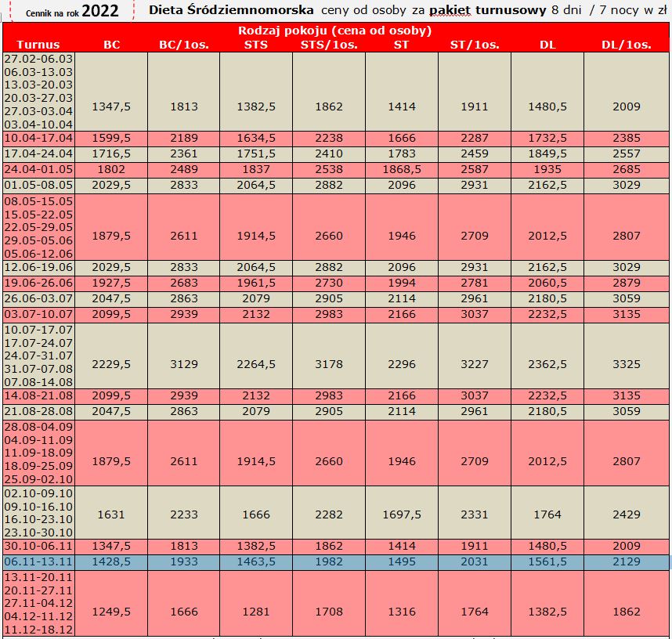Select BC price 1927,5 in row 19.06-26.06

coord(111,283)
